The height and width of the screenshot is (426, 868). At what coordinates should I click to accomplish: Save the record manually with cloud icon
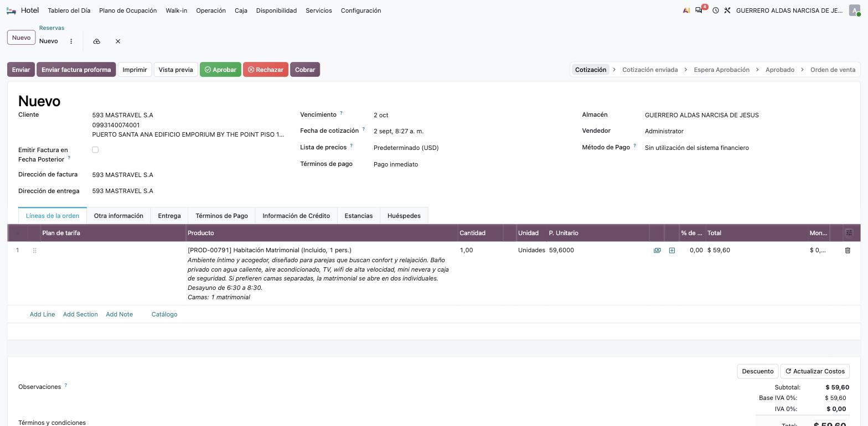pos(96,41)
